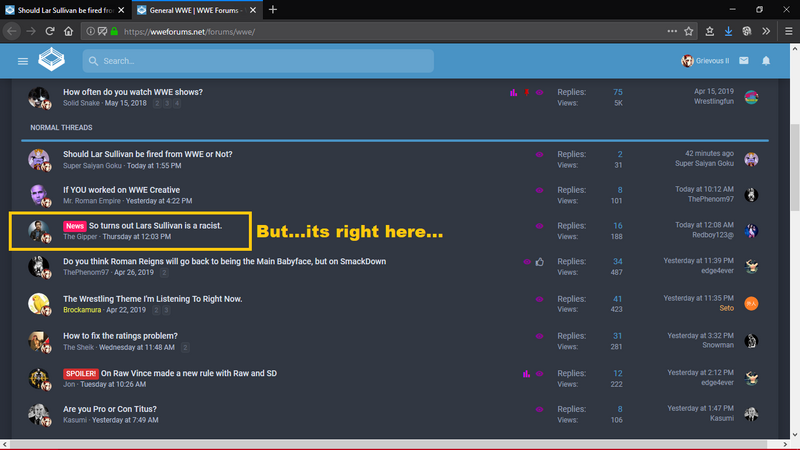This screenshot has width=800, height=450.
Task: Click the browser back arrow
Action: point(11,31)
